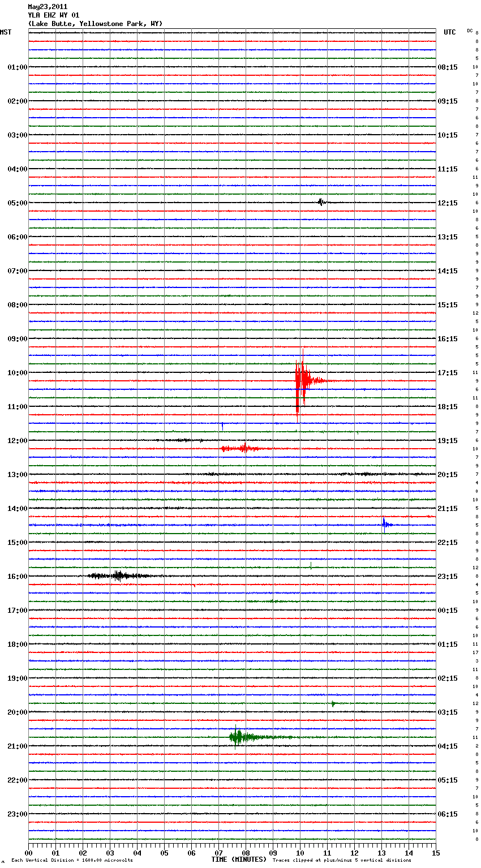Click the 02:15 UTC time label
The image size is (481, 868).
(448, 678)
